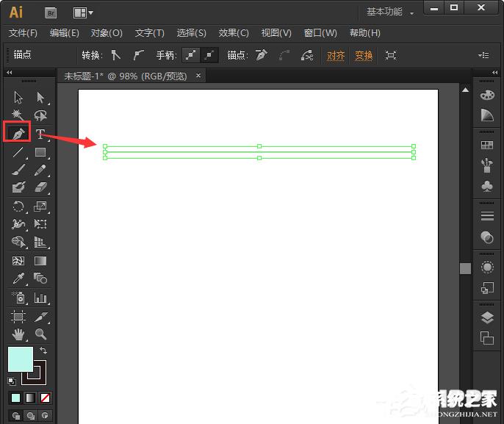Click the 对齐 link in control bar
Screen dimensions: 504x424
(335, 56)
